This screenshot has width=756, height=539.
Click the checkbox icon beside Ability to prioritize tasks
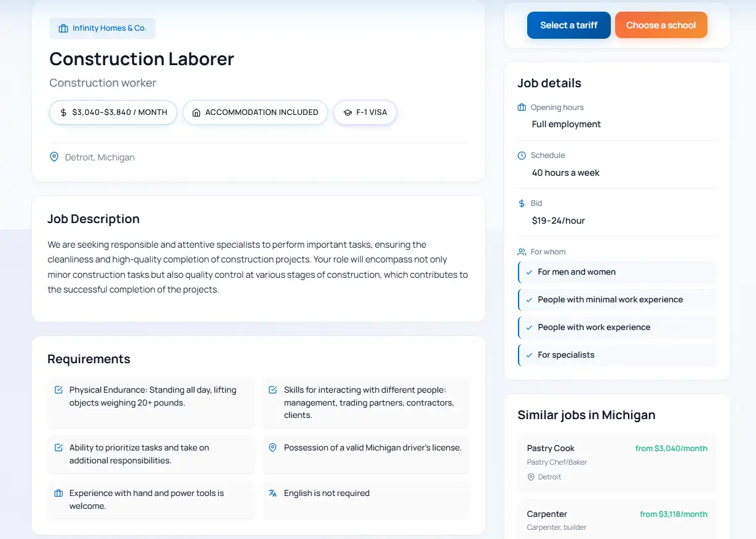[x=58, y=447]
